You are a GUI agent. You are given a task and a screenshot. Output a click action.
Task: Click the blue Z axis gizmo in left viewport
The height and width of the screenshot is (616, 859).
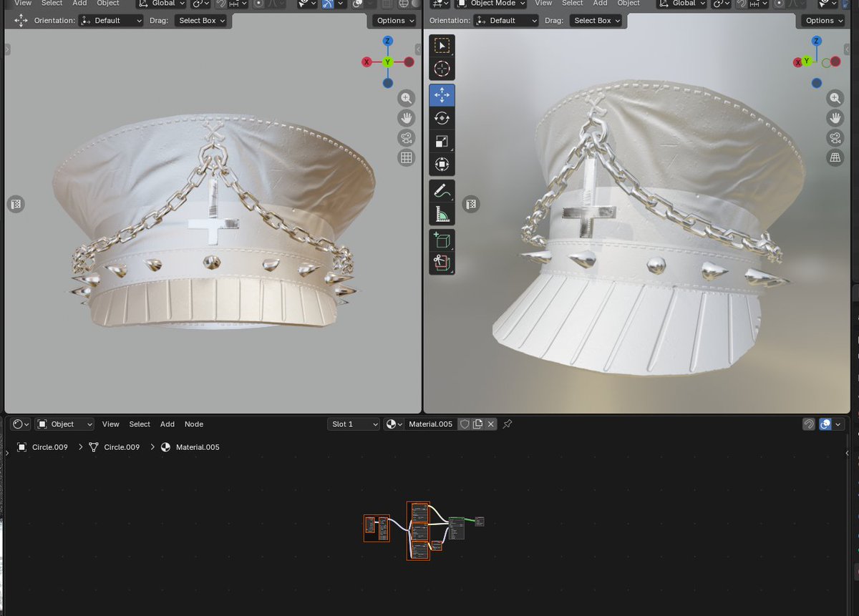387,41
